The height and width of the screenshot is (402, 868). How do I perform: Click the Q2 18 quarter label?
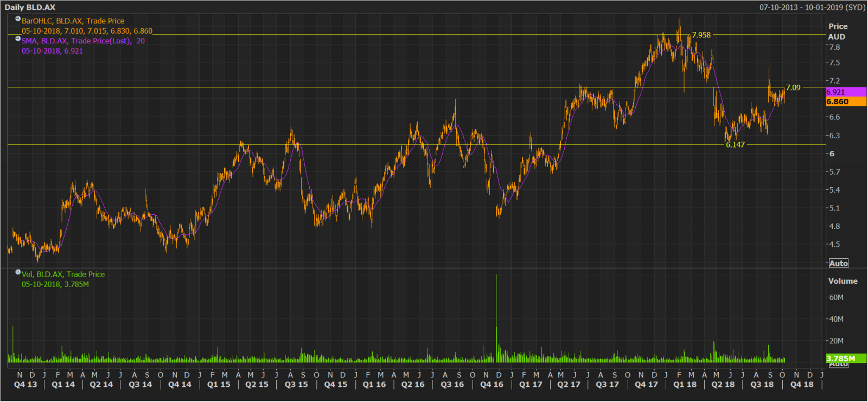pos(723,384)
